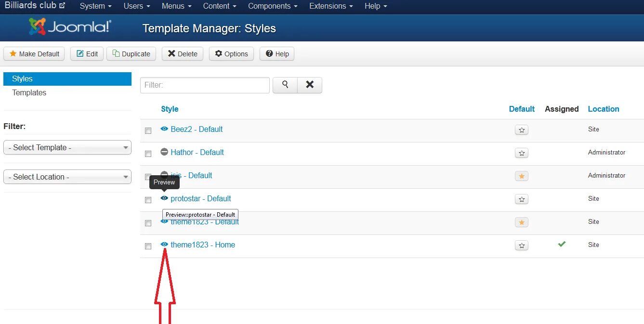This screenshot has height=324, width=644.
Task: Set Hathor as default with star
Action: coord(522,153)
